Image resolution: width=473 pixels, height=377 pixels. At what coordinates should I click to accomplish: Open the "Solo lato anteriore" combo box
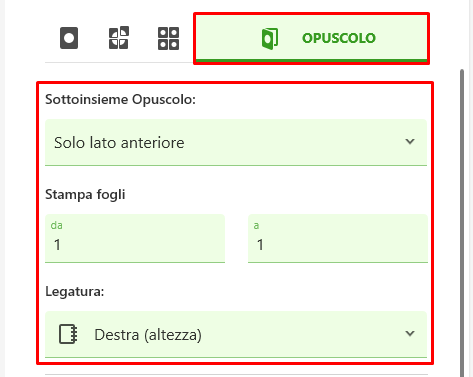point(236,142)
